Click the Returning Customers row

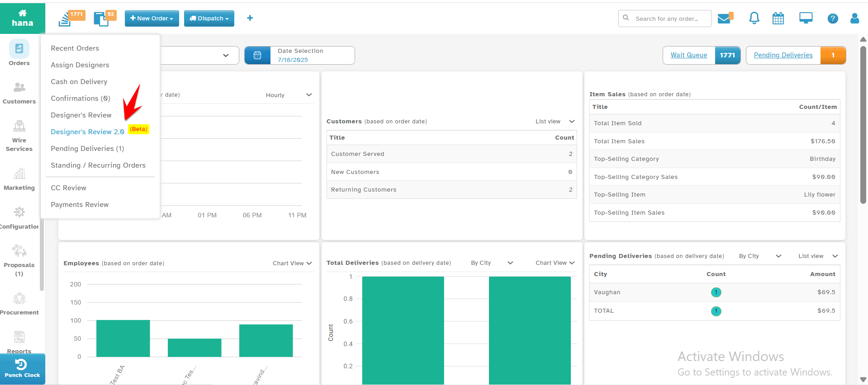451,190
